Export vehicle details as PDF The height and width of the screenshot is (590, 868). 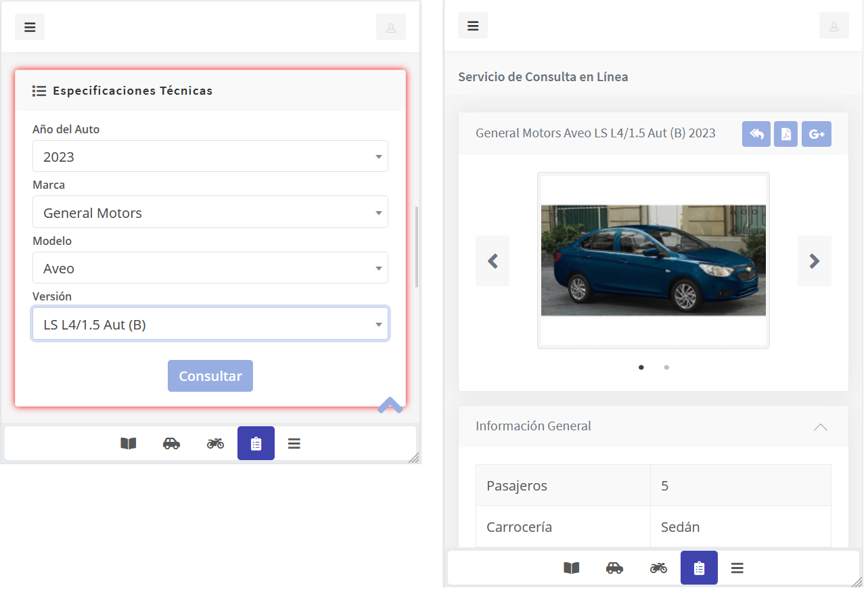pyautogui.click(x=785, y=134)
